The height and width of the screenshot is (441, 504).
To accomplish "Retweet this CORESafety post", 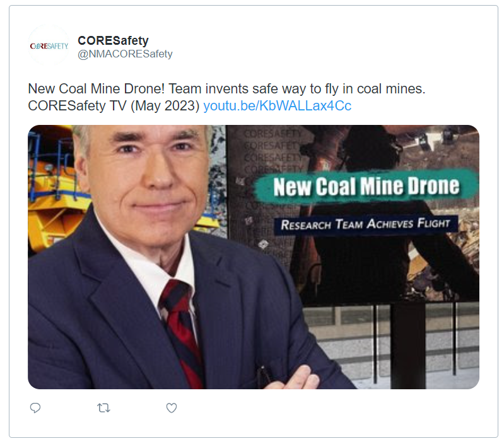I will tap(103, 408).
